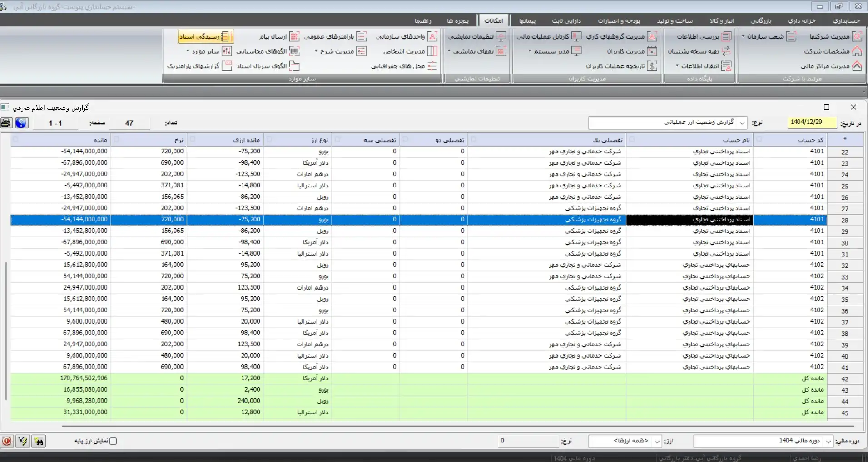Click the printer icon in the report toolbar

[6, 123]
